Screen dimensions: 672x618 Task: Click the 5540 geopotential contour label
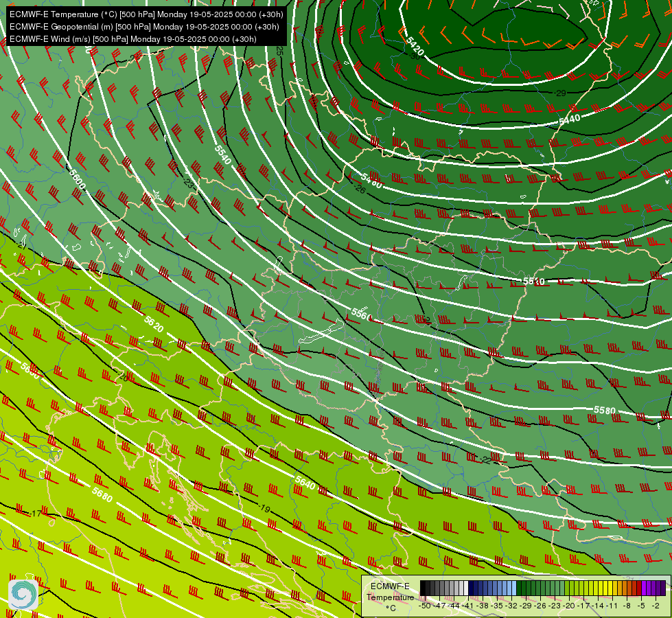[x=223, y=154]
